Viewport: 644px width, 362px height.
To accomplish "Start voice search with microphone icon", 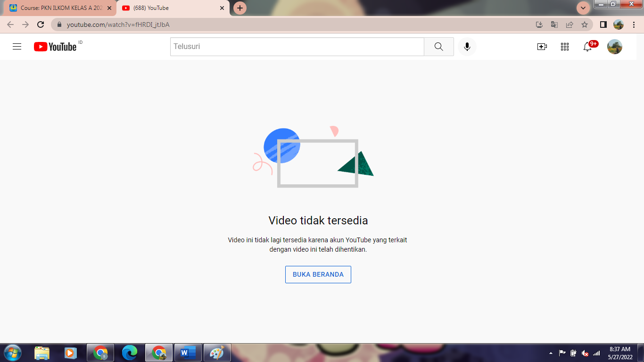I will pos(467,47).
